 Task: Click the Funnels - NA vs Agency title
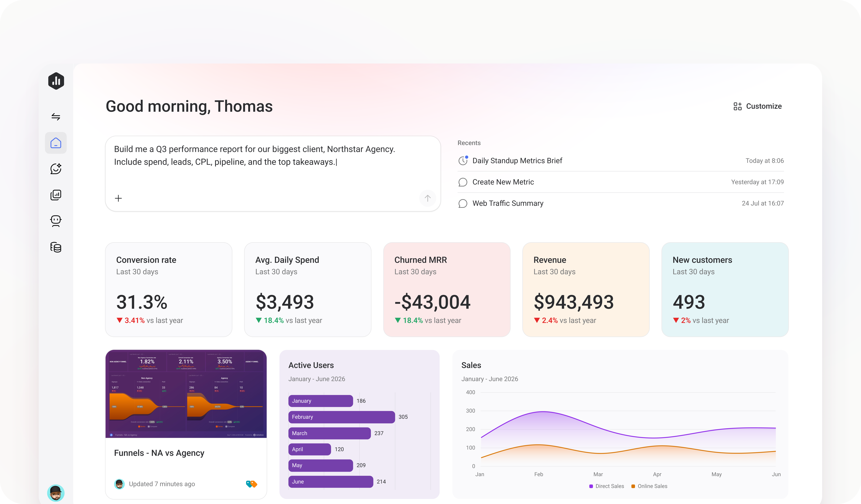tap(159, 453)
